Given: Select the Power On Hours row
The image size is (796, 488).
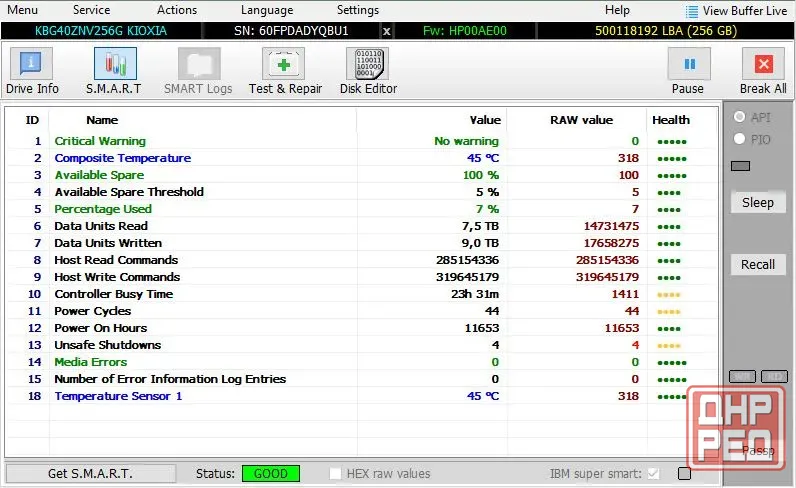Looking at the screenshot, I should [x=361, y=328].
